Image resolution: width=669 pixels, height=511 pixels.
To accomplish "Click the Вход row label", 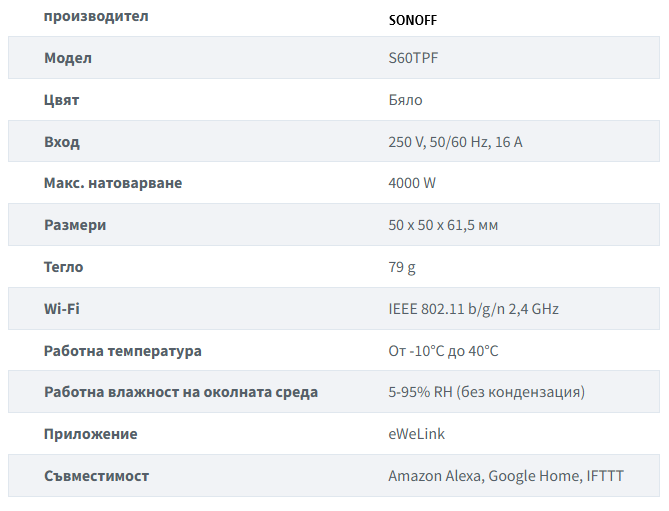I will click(62, 142).
